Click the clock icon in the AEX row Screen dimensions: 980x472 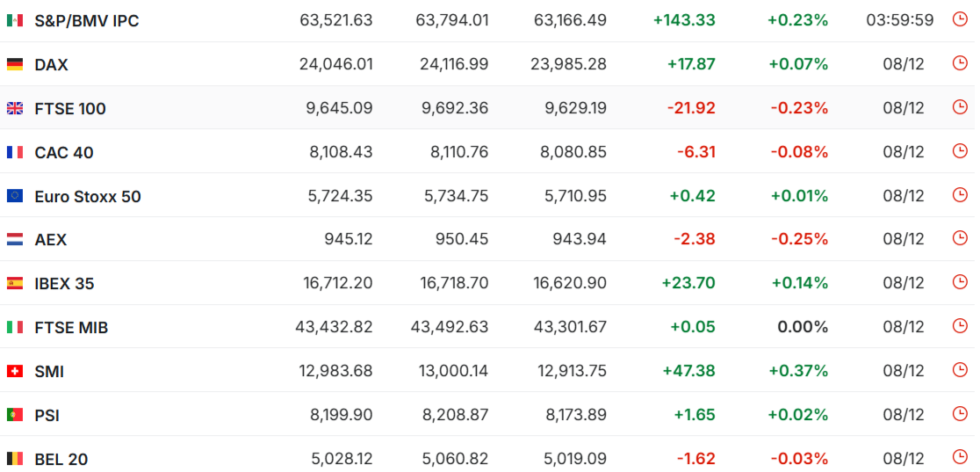point(960,238)
